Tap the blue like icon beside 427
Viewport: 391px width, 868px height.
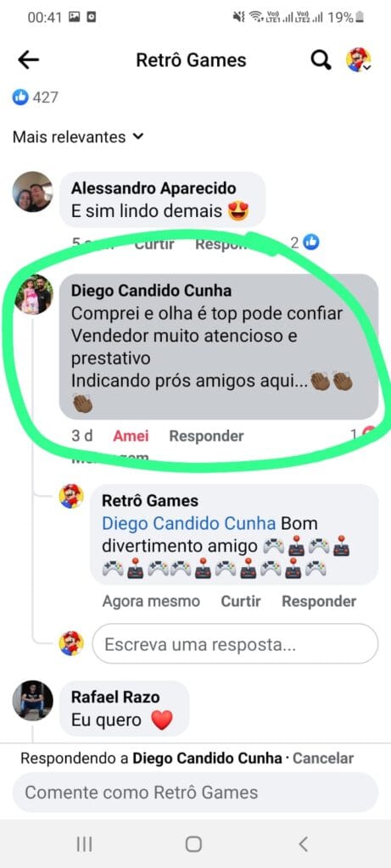click(x=20, y=97)
